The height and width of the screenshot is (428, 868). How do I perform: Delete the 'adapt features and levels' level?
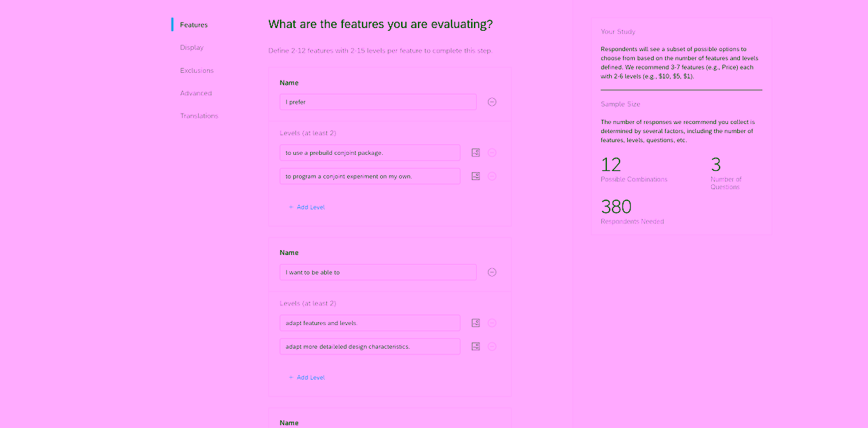[492, 323]
